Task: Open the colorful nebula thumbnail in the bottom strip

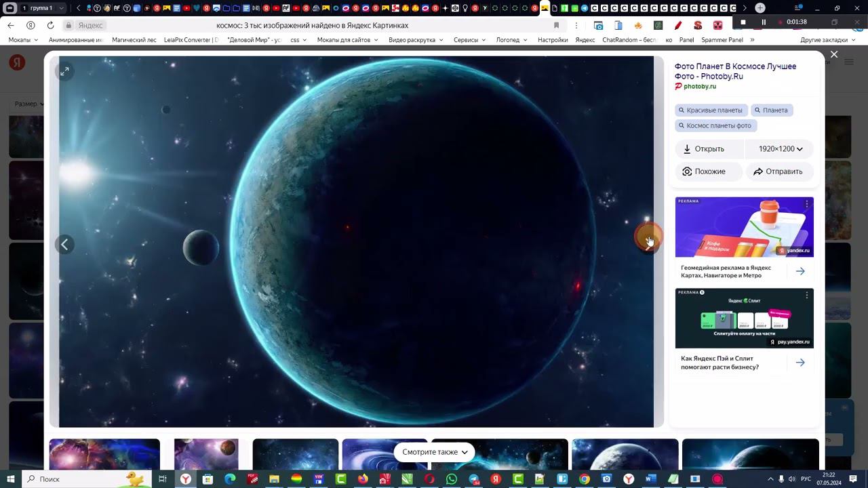Action: pyautogui.click(x=104, y=454)
